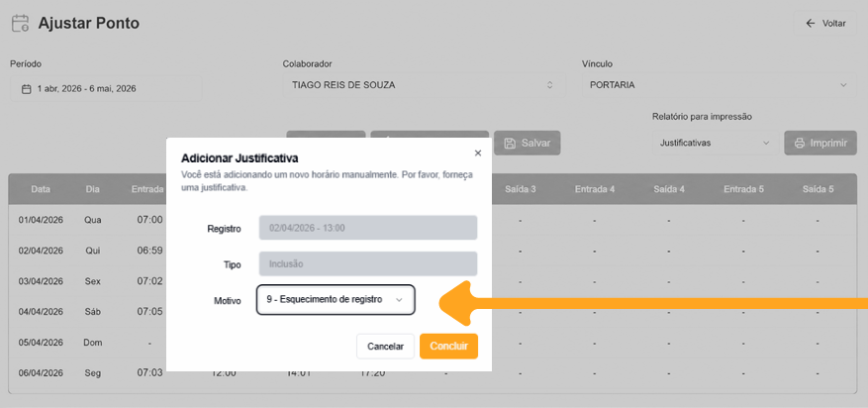Screen dimensions: 868x408
Task: Click the Dom day cell
Action: [92, 343]
